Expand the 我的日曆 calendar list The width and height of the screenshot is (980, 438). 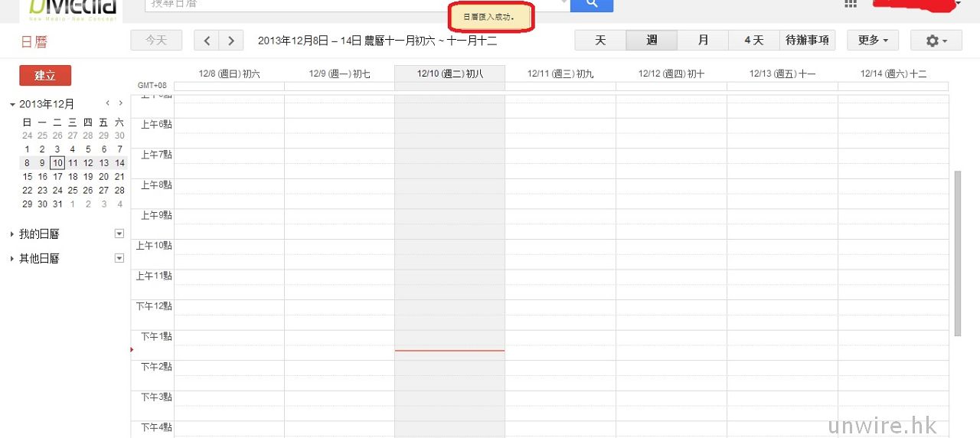coord(12,234)
